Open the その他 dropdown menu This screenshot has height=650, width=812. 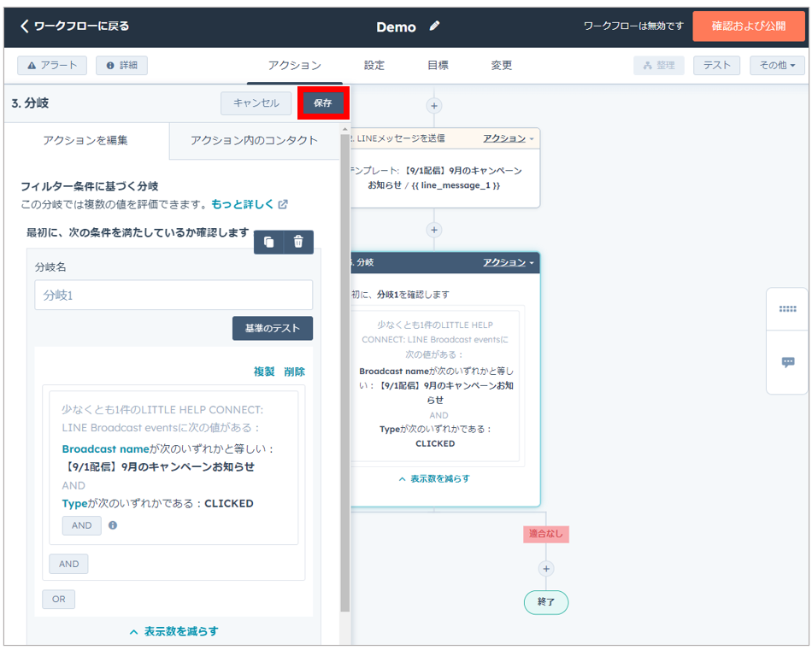point(777,66)
